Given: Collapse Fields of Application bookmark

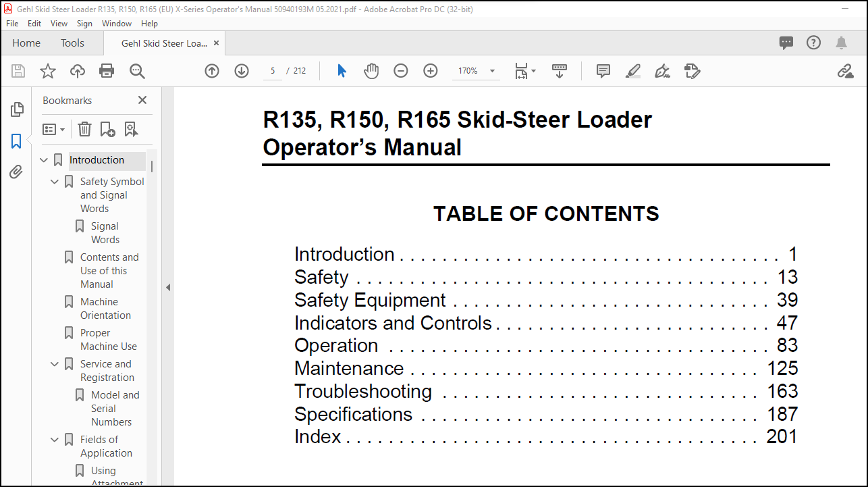Looking at the screenshot, I should pyautogui.click(x=55, y=440).
